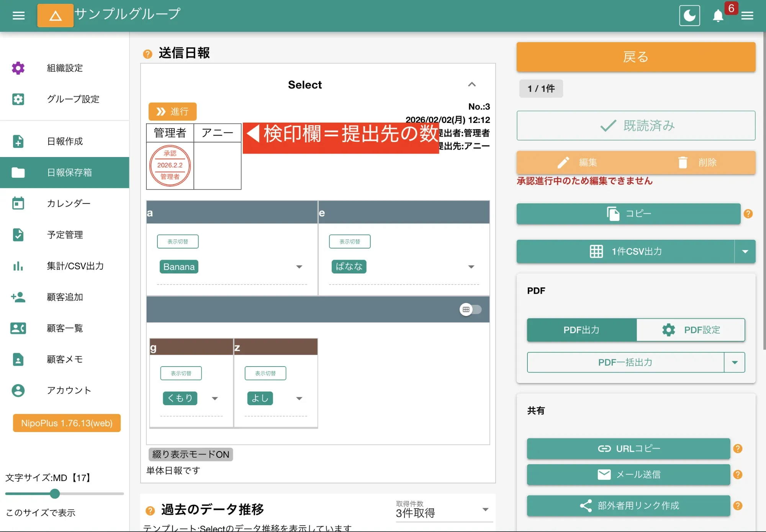Open the 顧客一覧 customer list icon
Viewport: 766px width, 532px height.
pyautogui.click(x=18, y=328)
